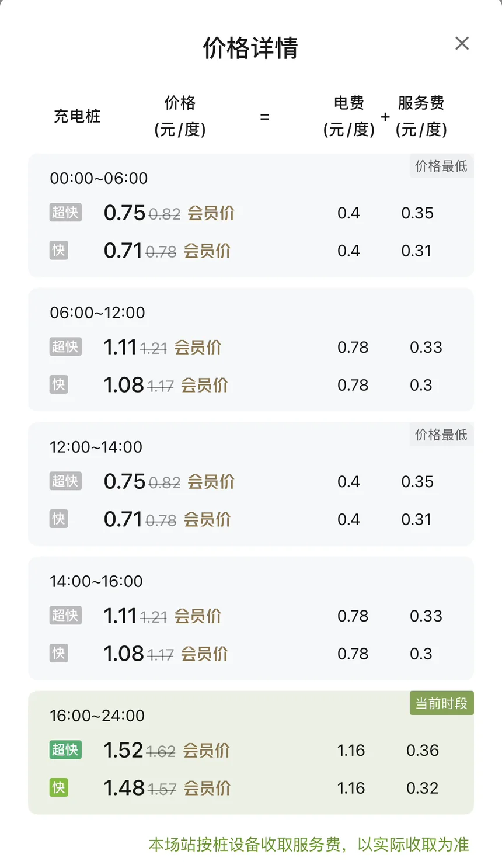
Task: Tap 价格最低 tag on the 12:00~14:00 card
Action: [x=441, y=435]
